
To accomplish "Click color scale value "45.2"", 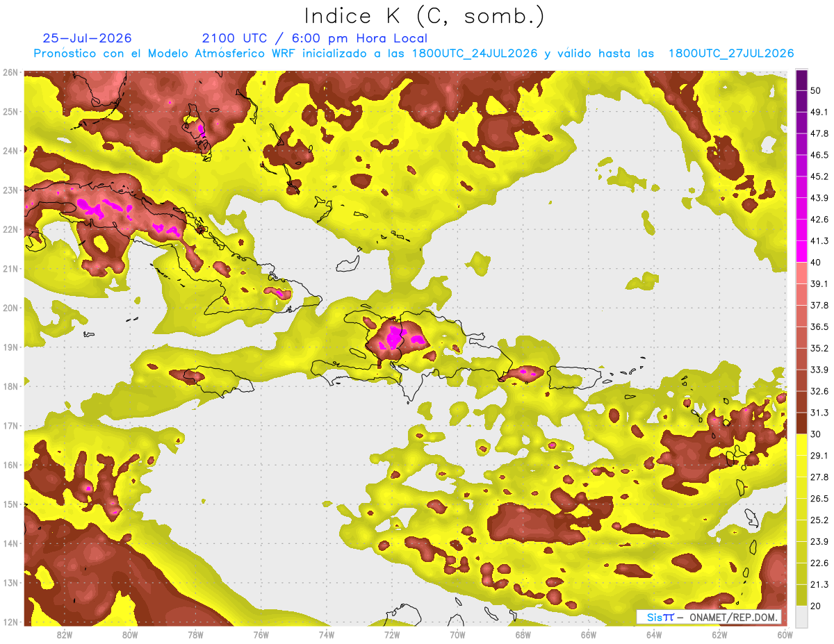I will coord(820,176).
